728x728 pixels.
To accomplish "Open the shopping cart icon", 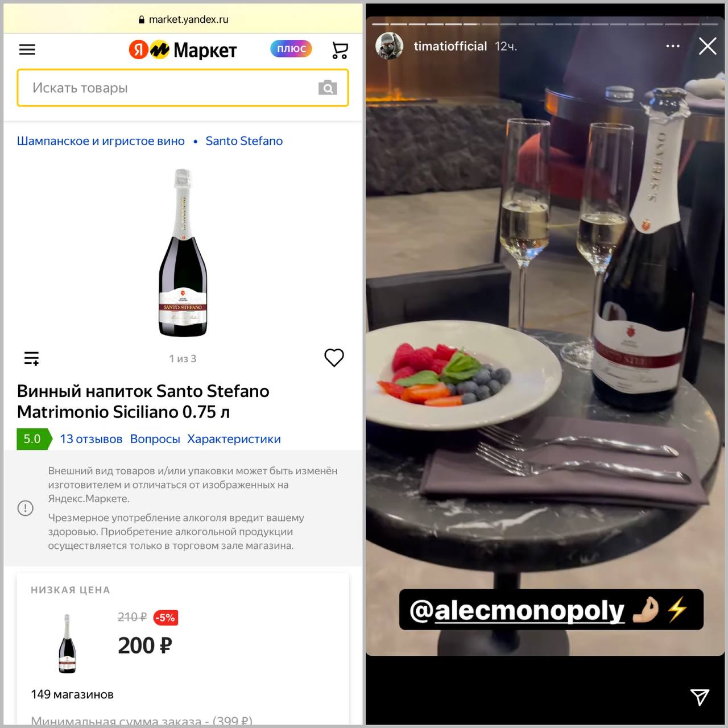I will [340, 50].
